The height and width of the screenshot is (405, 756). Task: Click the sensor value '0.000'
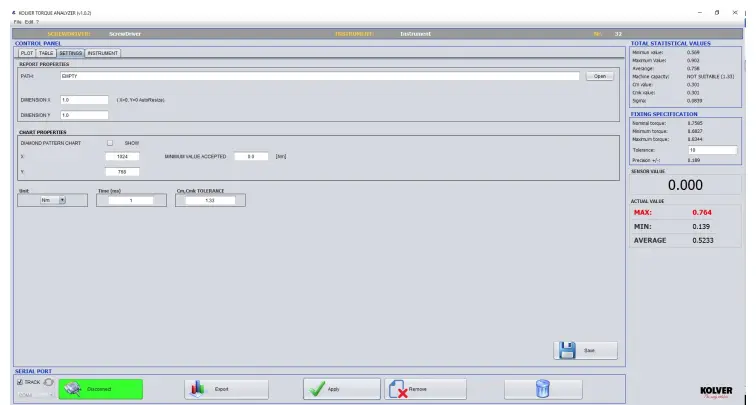(x=685, y=185)
